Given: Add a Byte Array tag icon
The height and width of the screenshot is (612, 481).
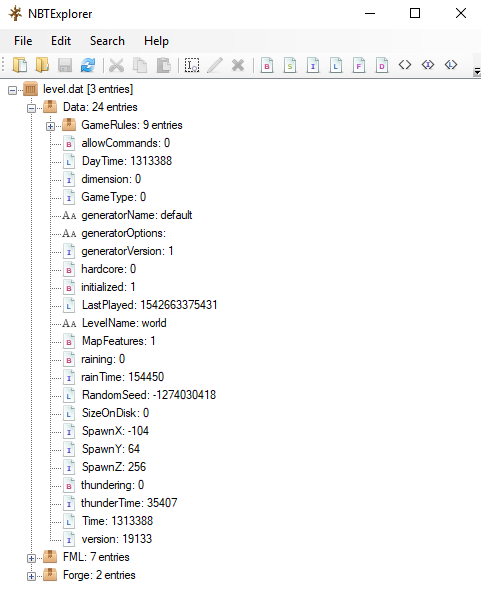Looking at the screenshot, I should tap(405, 64).
